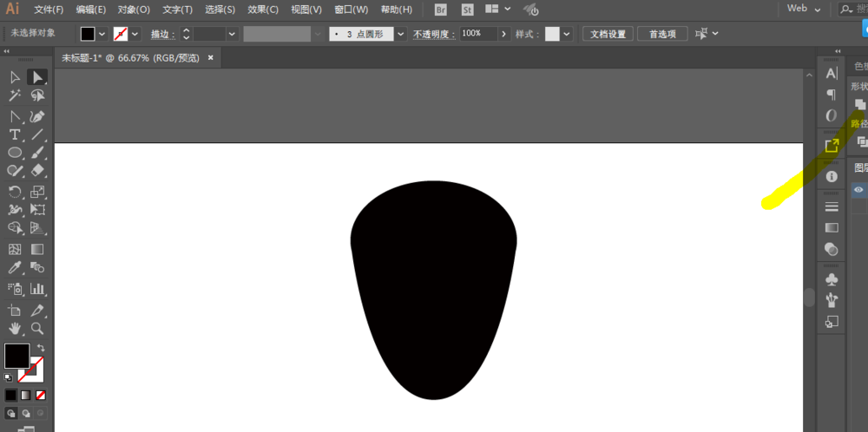Open the 对象(O) menu
The image size is (868, 432).
coord(134,10)
